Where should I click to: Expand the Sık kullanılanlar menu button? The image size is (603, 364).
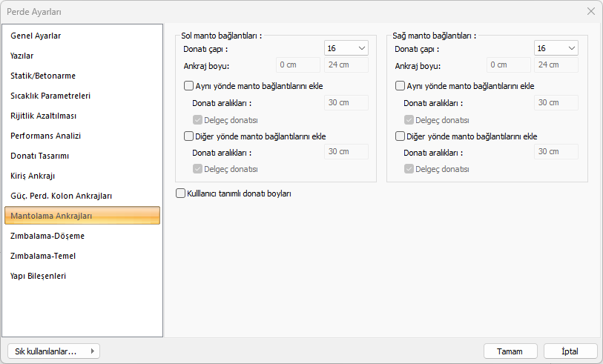click(53, 351)
